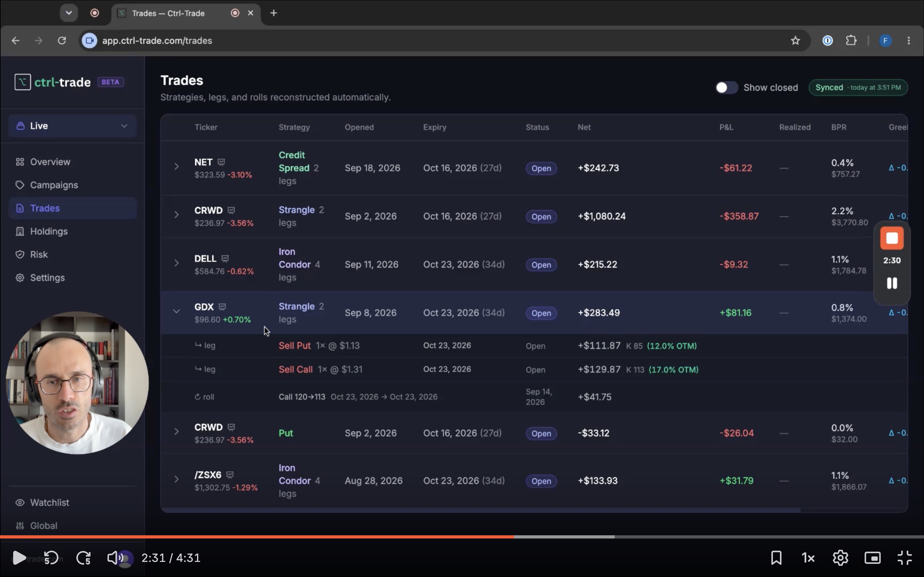
Task: Open the browser extensions puzzle icon
Action: tap(851, 40)
